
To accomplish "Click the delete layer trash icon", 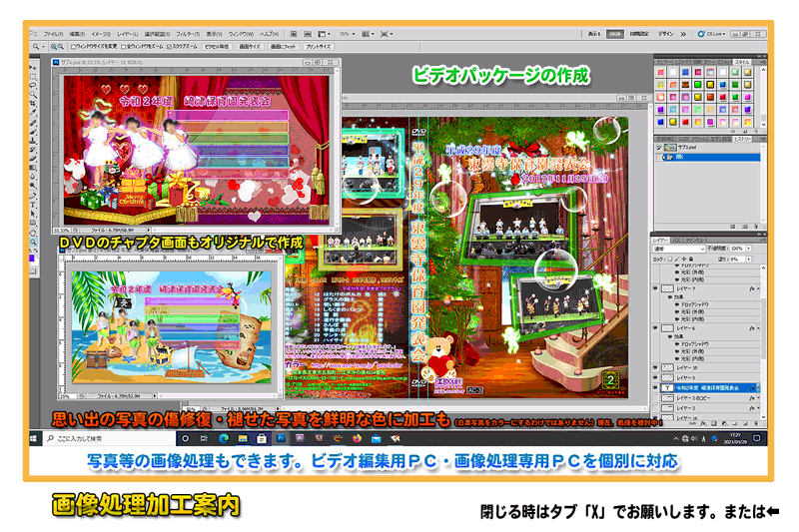I will [x=756, y=423].
